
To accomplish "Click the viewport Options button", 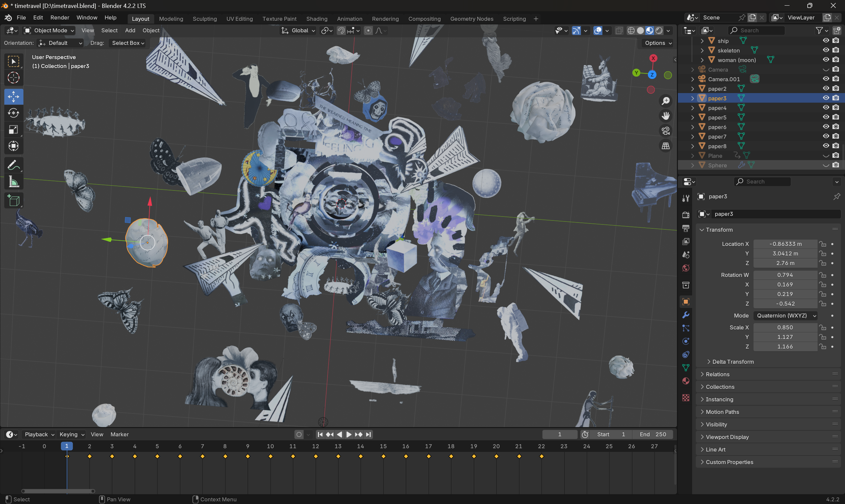I will point(658,43).
